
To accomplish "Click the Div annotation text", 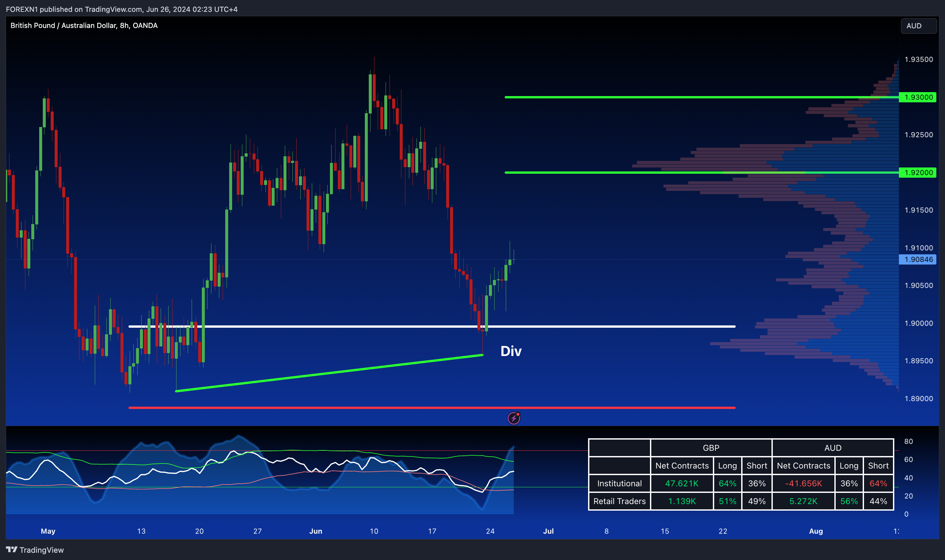I will click(x=511, y=351).
